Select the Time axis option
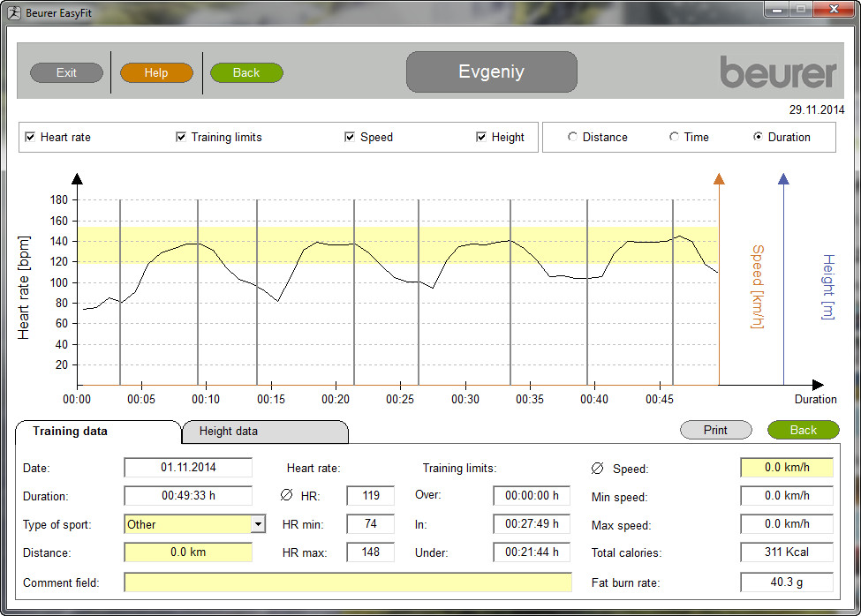The height and width of the screenshot is (616, 861). coord(675,138)
